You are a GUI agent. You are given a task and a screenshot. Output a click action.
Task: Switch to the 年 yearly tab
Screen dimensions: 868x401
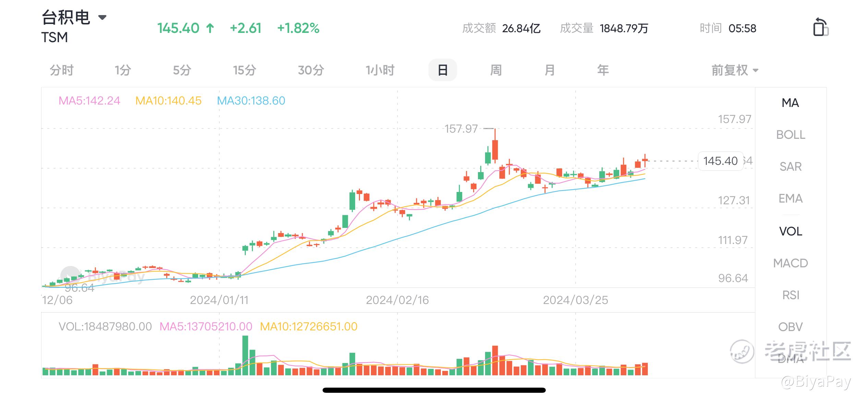[603, 70]
